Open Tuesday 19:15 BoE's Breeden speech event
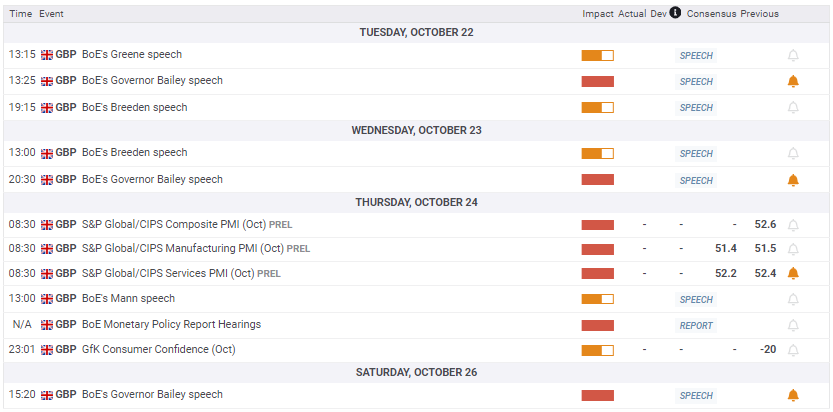This screenshot has width=833, height=412. pos(134,107)
